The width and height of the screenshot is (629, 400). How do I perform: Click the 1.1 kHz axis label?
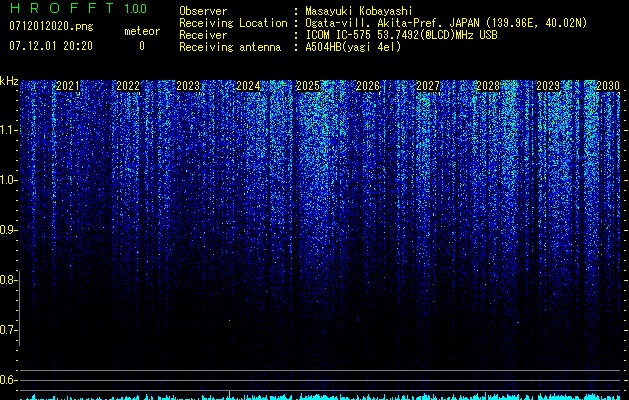(x=8, y=130)
